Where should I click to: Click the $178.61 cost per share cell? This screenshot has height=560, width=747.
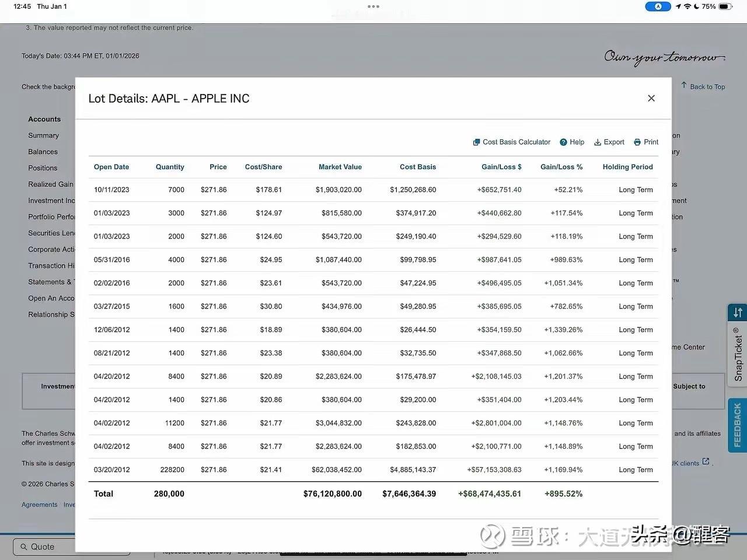269,190
